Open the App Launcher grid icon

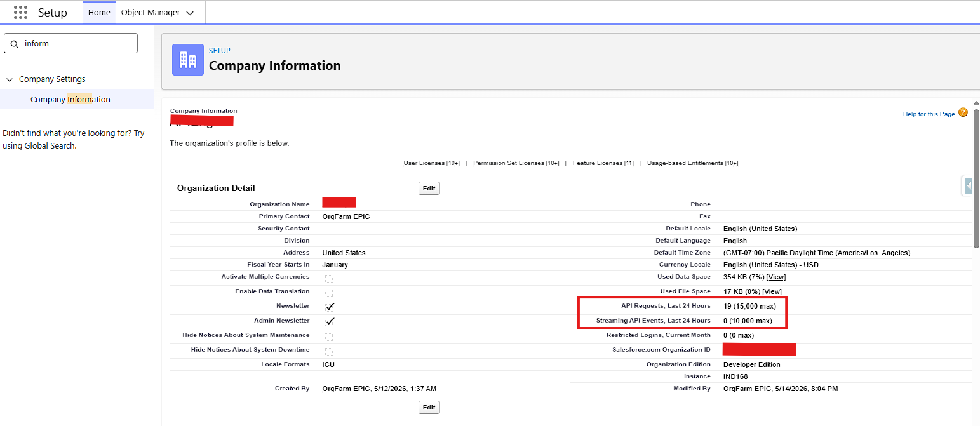point(20,12)
